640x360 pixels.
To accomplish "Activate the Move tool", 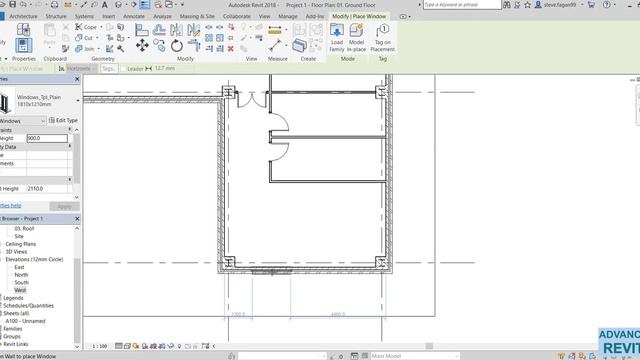I will point(142,45).
